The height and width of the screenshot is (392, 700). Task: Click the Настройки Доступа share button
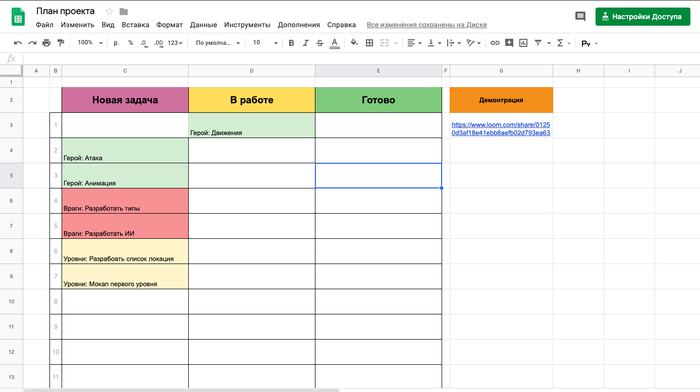(642, 17)
